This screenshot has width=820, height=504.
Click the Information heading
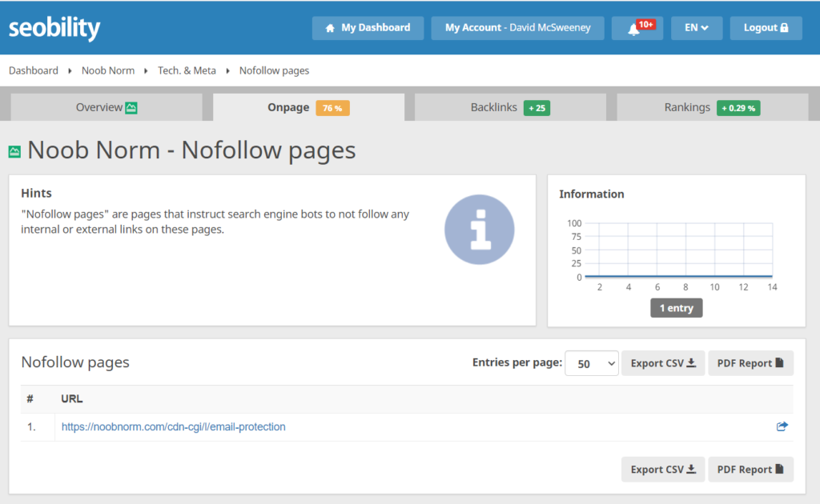592,194
